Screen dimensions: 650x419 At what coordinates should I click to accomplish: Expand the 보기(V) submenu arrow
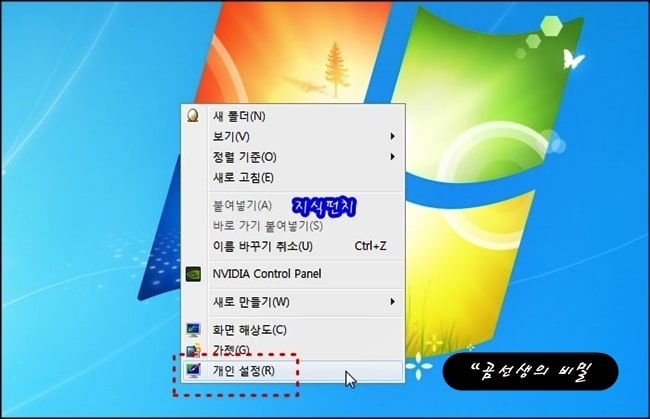392,136
